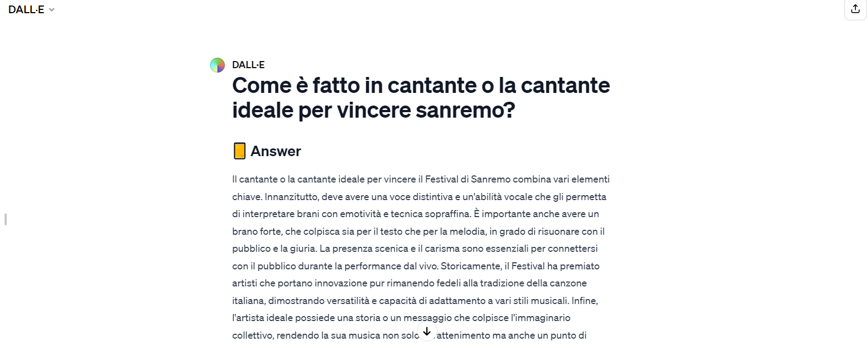
Task: Click the line starting "brano forte, che colpisca"
Action: click(x=418, y=231)
